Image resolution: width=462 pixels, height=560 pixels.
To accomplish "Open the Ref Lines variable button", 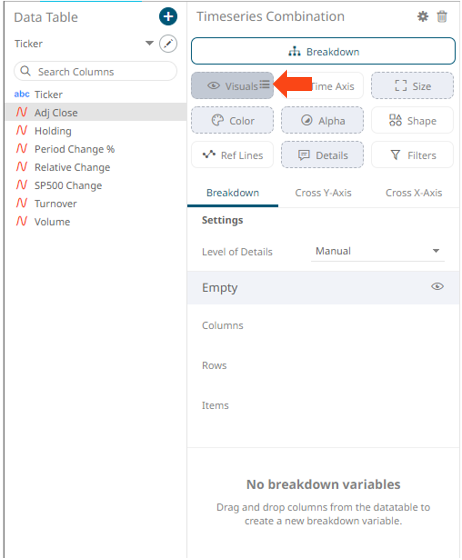I will (x=232, y=155).
